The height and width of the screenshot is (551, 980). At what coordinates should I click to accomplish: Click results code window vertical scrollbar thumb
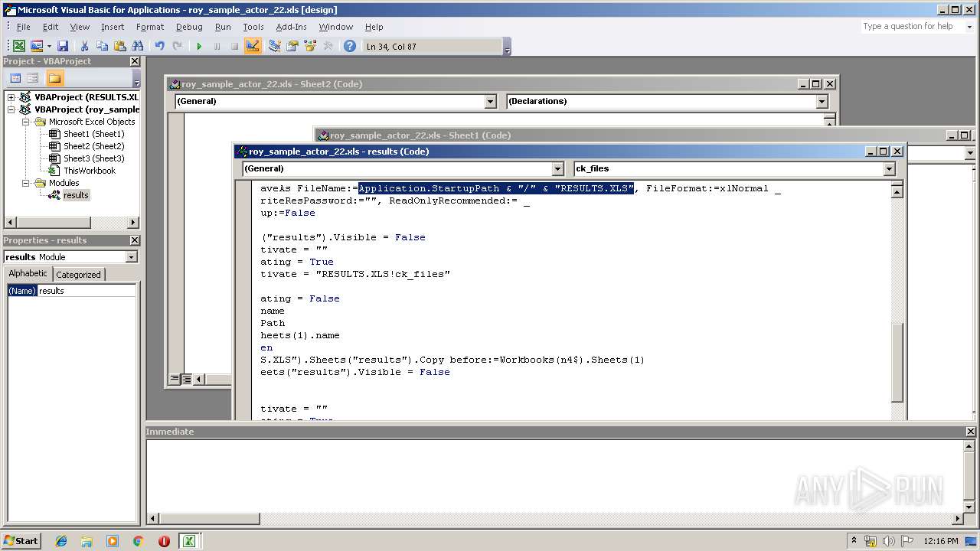point(897,361)
